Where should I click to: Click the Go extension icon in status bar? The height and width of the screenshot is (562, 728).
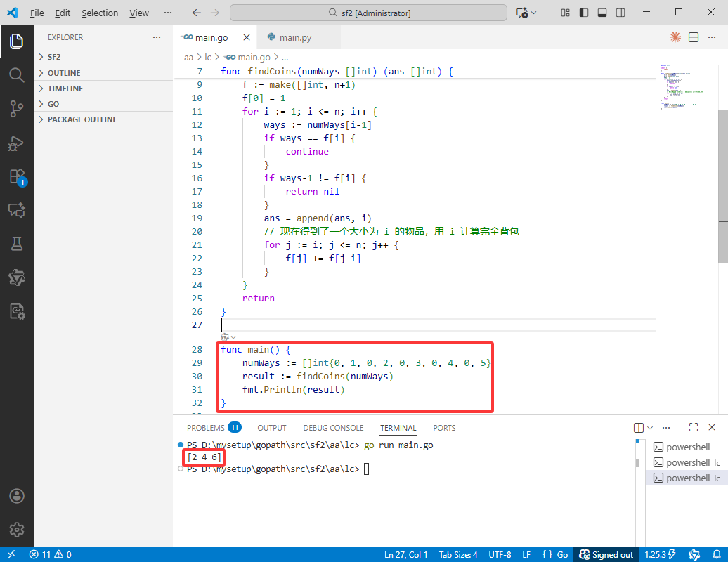[694, 554]
